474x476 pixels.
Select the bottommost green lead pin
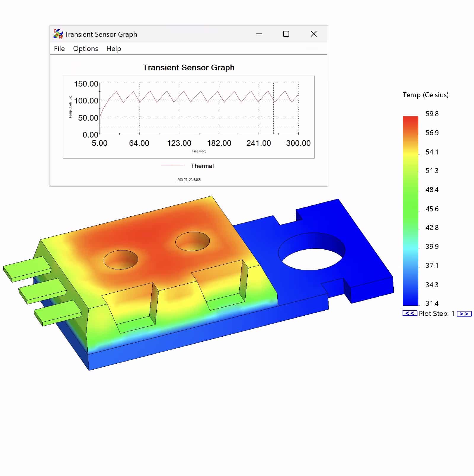point(58,313)
